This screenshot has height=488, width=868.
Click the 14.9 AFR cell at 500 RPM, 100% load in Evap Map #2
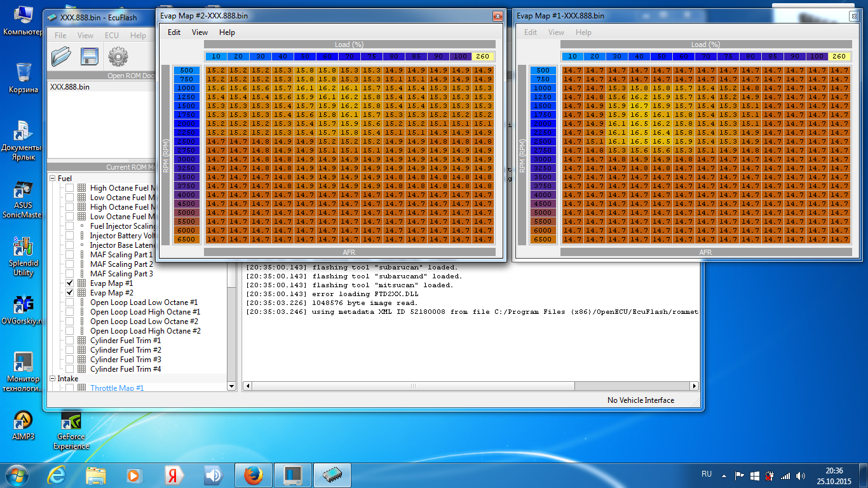[461, 71]
